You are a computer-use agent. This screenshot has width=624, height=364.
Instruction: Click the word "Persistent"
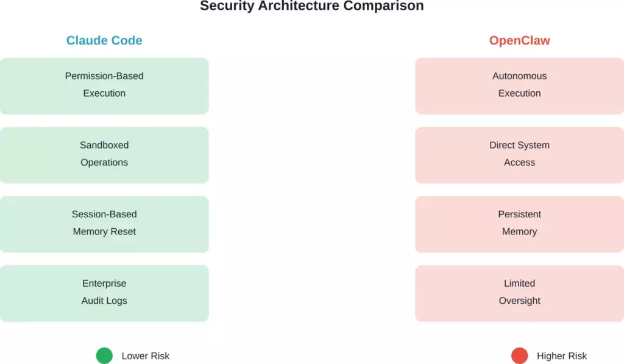(519, 214)
